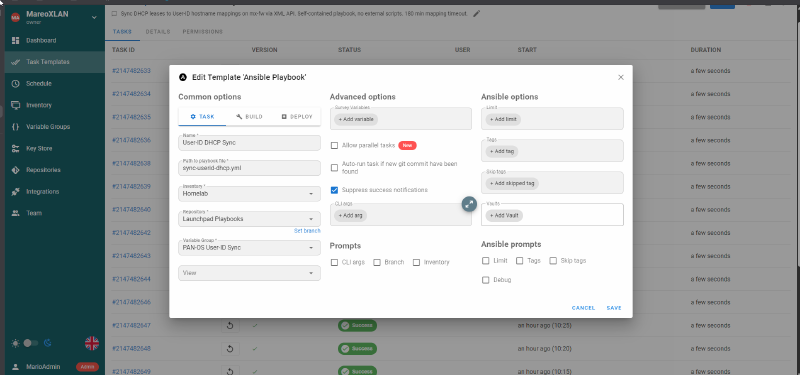Click the + Add variable chip
800x375 pixels.
[x=356, y=119]
